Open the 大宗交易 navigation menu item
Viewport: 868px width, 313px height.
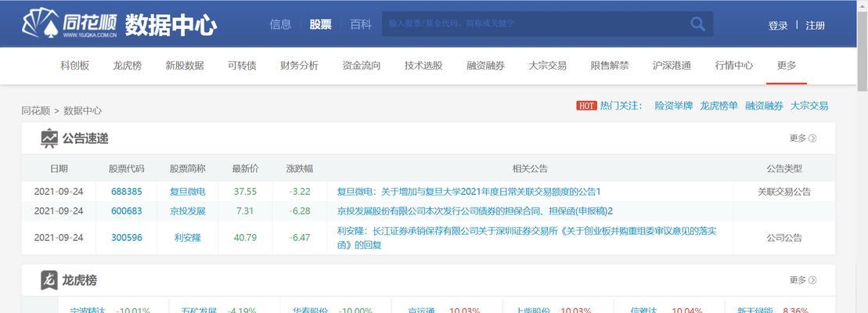pyautogui.click(x=547, y=65)
